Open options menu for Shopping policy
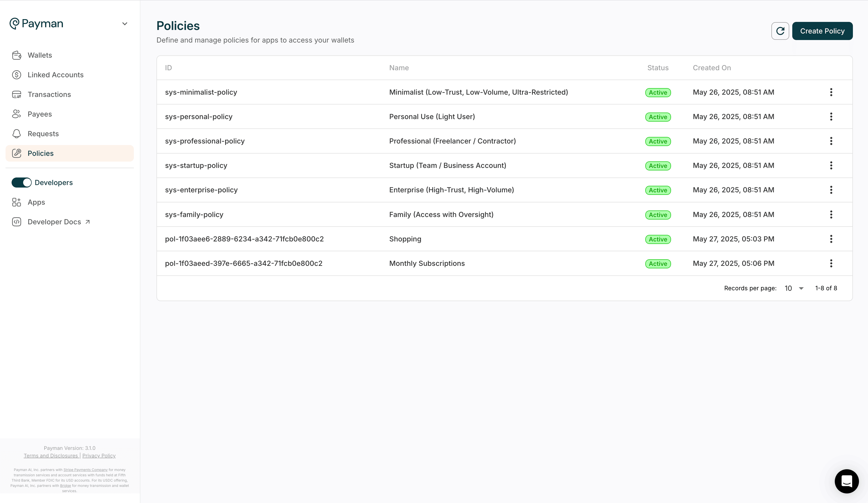This screenshot has width=868, height=503. click(831, 239)
